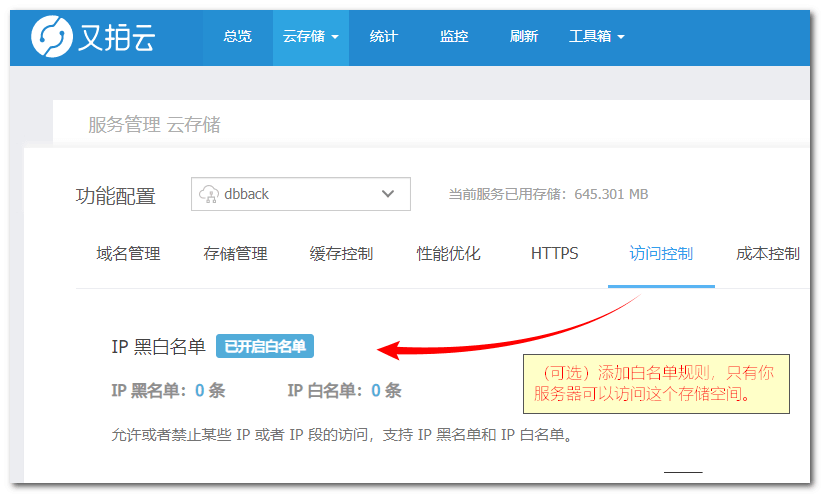This screenshot has width=821, height=494.
Task: Switch to the 域名管理 tab
Action: pyautogui.click(x=128, y=254)
